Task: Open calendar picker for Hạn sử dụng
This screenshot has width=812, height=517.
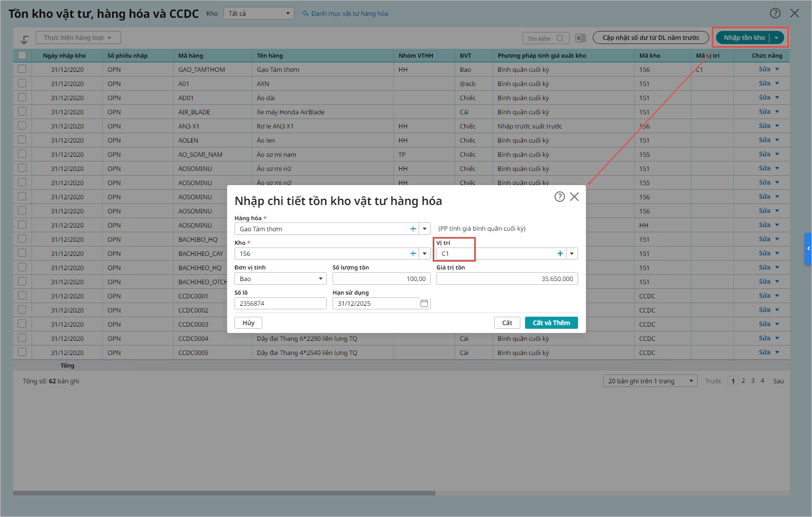Action: click(x=424, y=303)
